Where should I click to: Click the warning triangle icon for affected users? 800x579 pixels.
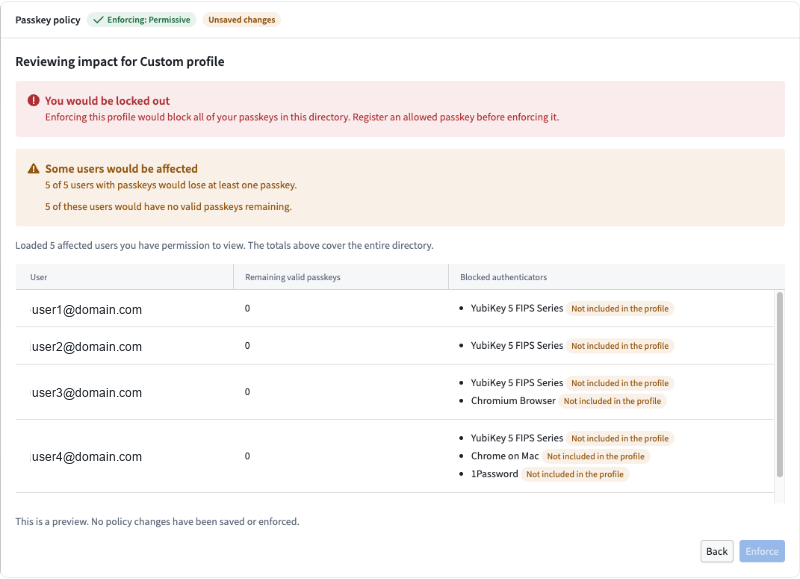click(x=33, y=168)
